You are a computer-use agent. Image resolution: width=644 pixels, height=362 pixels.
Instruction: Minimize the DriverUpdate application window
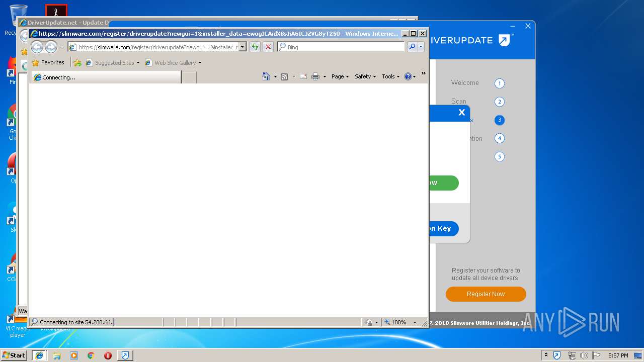click(x=513, y=26)
